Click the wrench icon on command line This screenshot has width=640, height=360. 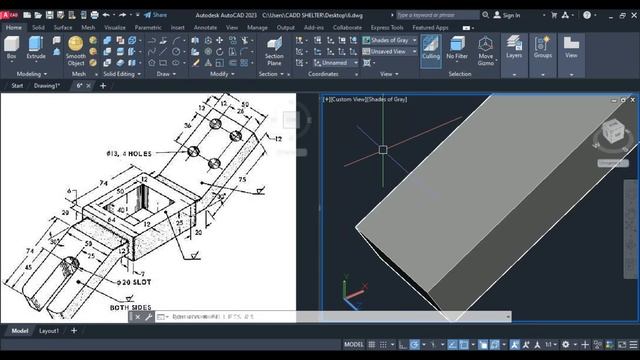pos(148,317)
